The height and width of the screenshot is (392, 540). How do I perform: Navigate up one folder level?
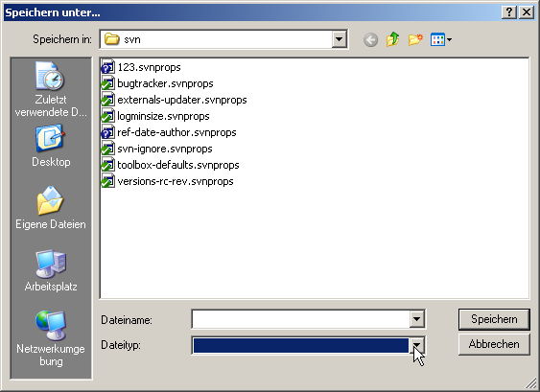click(392, 39)
